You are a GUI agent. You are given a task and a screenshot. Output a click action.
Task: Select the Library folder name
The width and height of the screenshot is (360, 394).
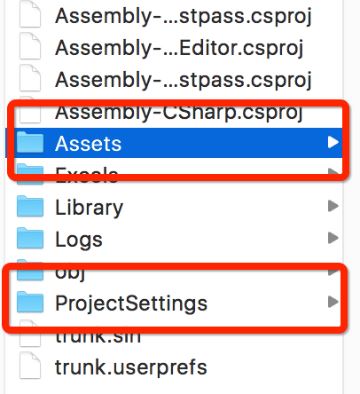click(x=89, y=208)
